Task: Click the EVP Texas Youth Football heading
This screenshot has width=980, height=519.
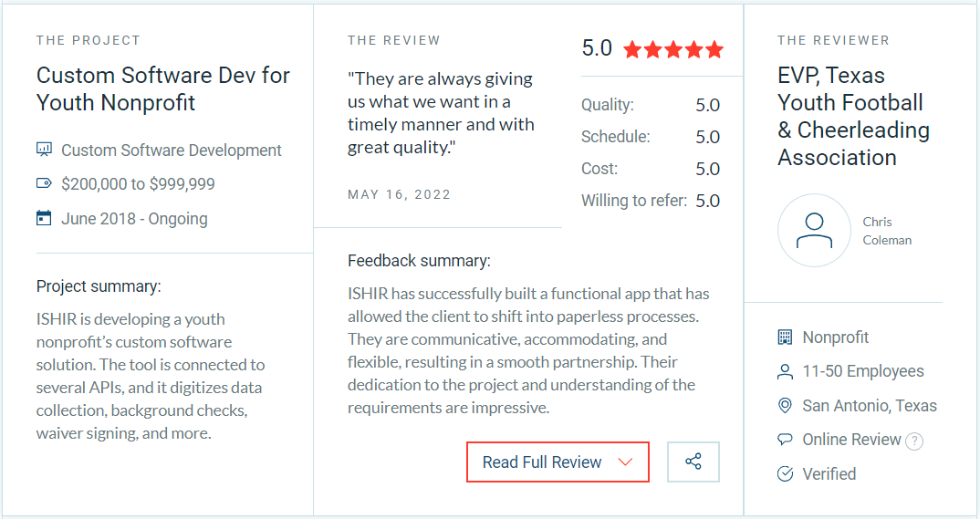Action: coord(853,116)
